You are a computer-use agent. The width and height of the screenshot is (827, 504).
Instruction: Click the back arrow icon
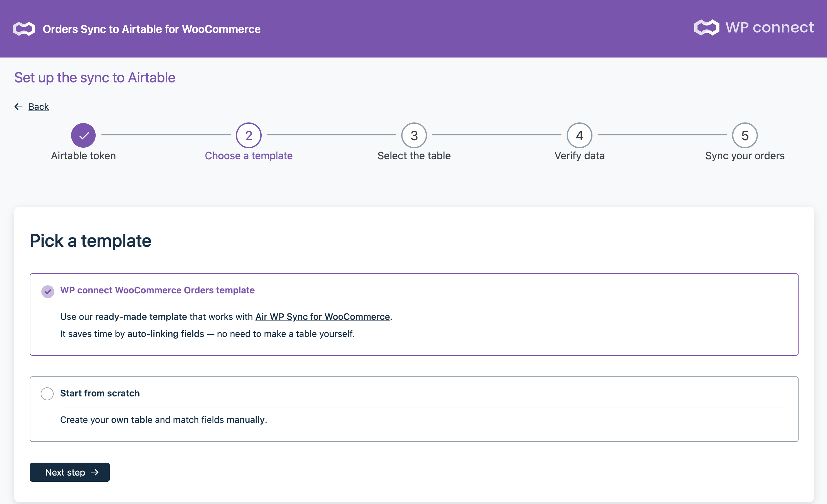coord(18,107)
